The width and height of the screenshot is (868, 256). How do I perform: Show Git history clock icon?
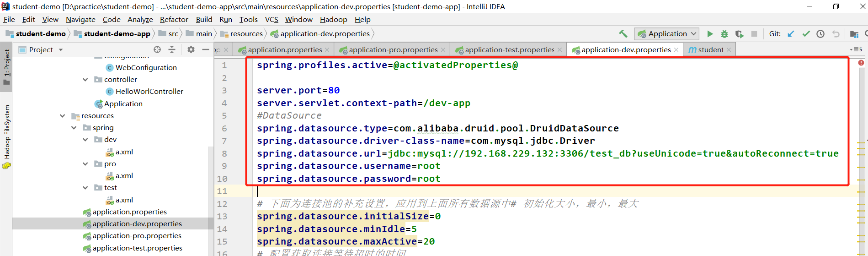[x=820, y=33]
